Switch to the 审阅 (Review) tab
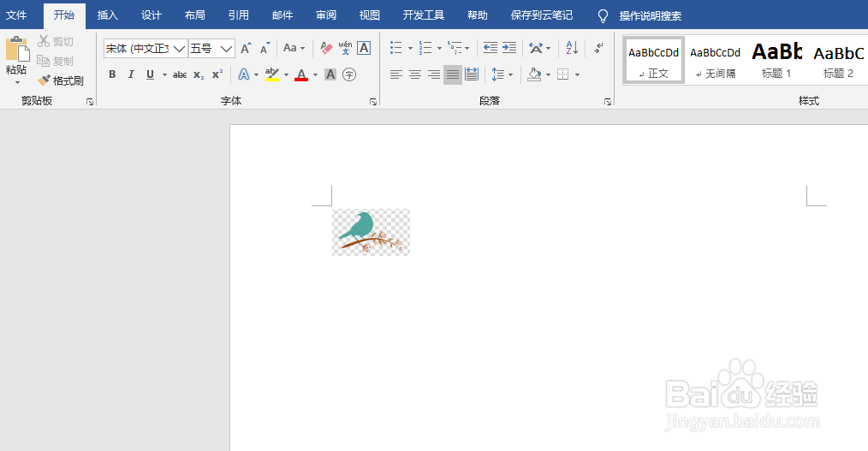 coord(326,15)
